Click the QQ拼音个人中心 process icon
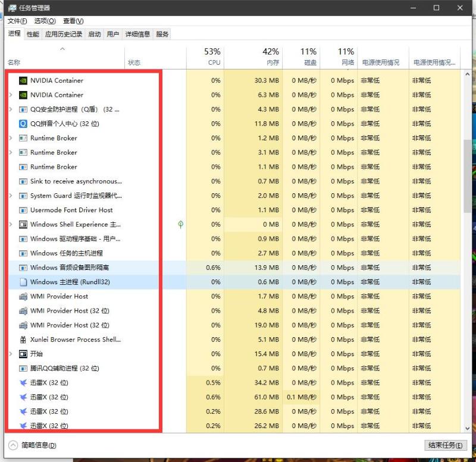 coord(23,124)
